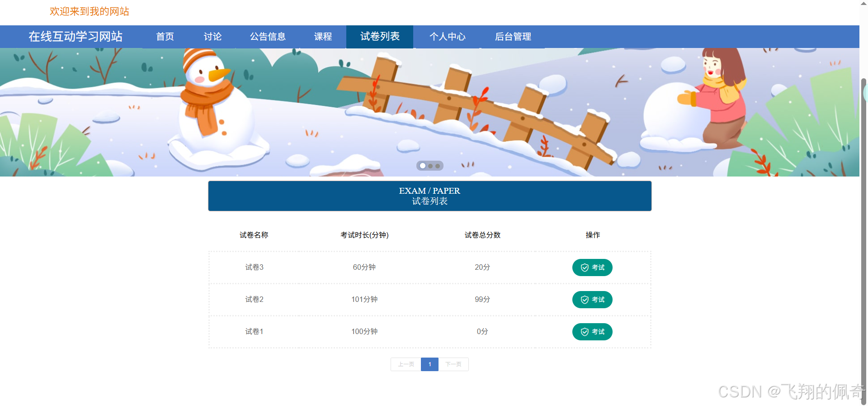Image resolution: width=868 pixels, height=406 pixels.
Task: Switch to the 课程 tab
Action: click(x=323, y=37)
